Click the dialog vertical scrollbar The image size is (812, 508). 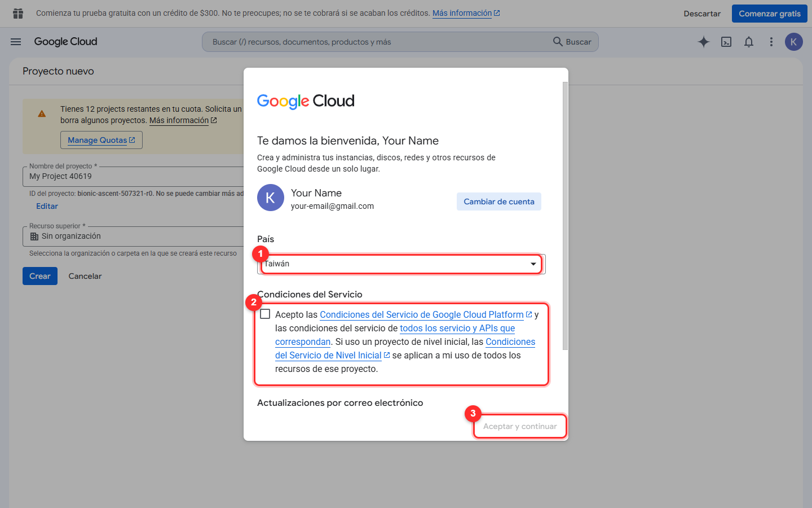click(x=566, y=216)
